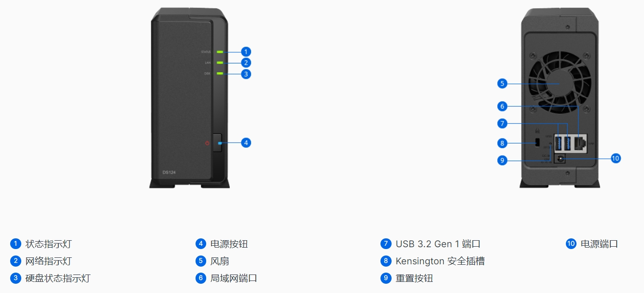
Task: Click the legend text 局域网端口
Action: 234,278
